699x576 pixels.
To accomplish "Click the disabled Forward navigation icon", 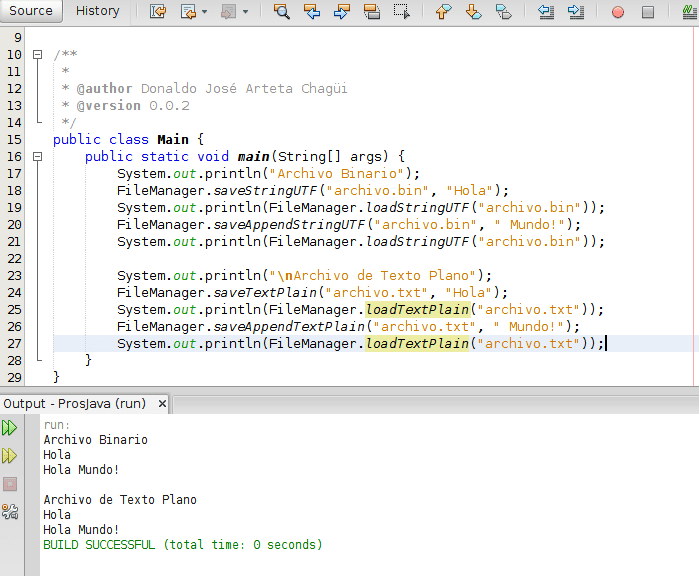I will click(x=229, y=11).
